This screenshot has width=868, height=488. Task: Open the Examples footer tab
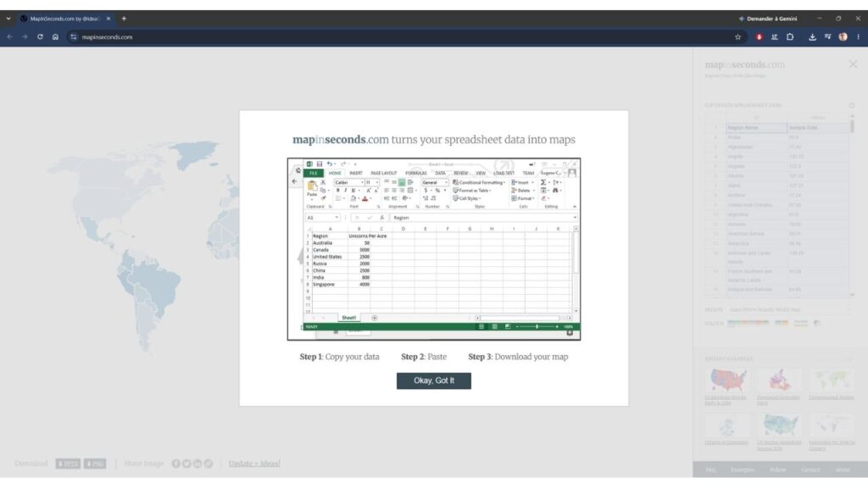click(x=743, y=469)
